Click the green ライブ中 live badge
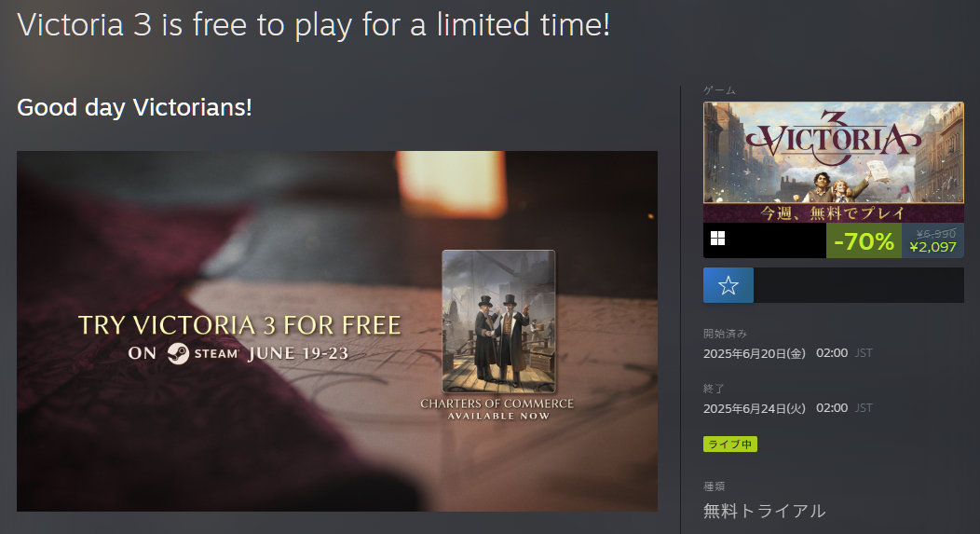The image size is (980, 534). point(730,444)
